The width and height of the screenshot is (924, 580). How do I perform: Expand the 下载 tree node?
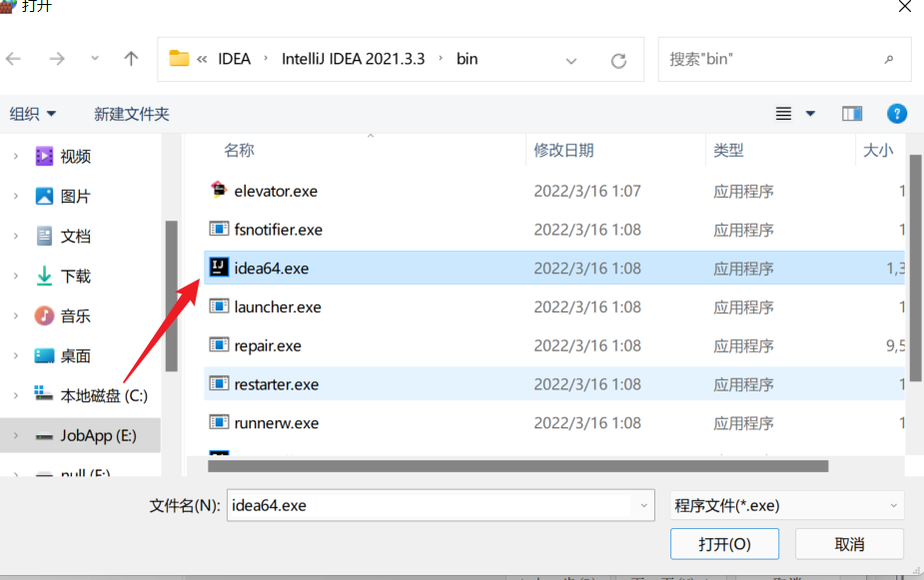pyautogui.click(x=15, y=277)
